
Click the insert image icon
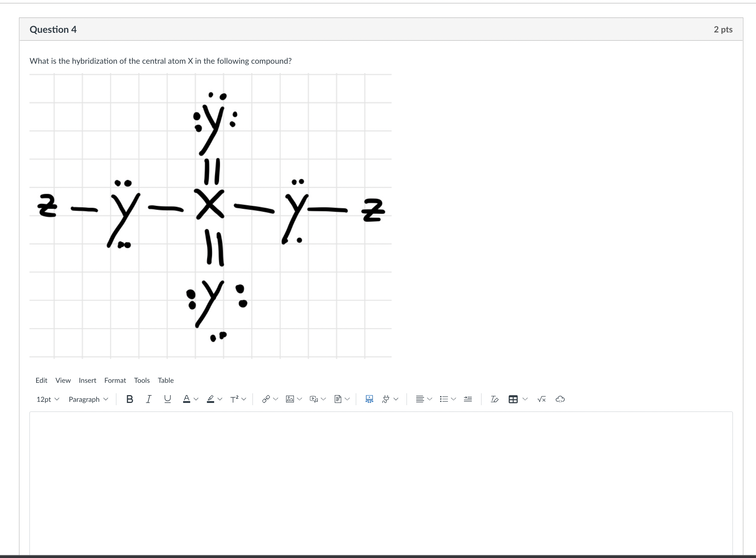point(290,399)
